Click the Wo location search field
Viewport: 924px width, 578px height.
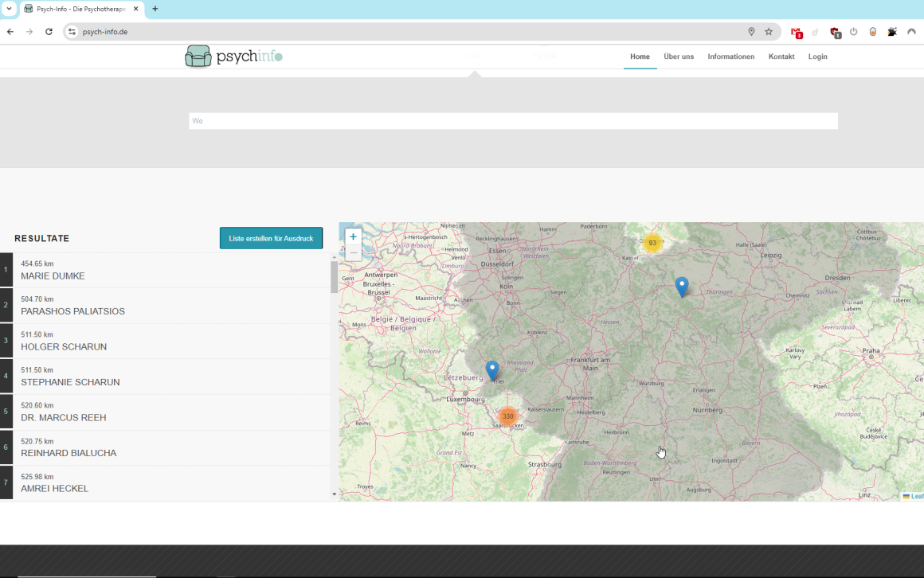[x=513, y=121]
